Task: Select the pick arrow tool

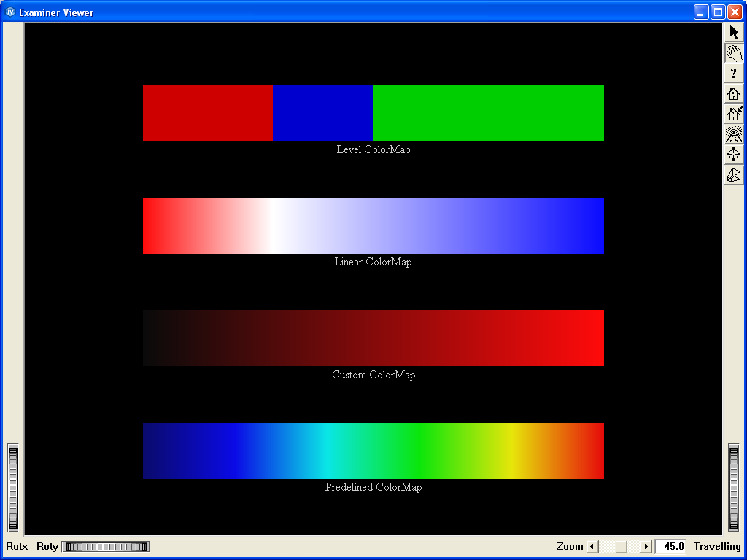Action: point(734,32)
